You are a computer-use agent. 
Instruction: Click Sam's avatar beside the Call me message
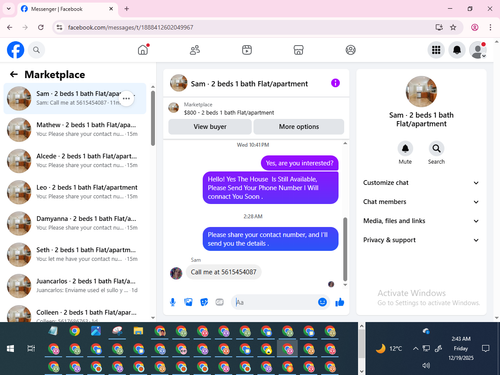click(x=176, y=273)
